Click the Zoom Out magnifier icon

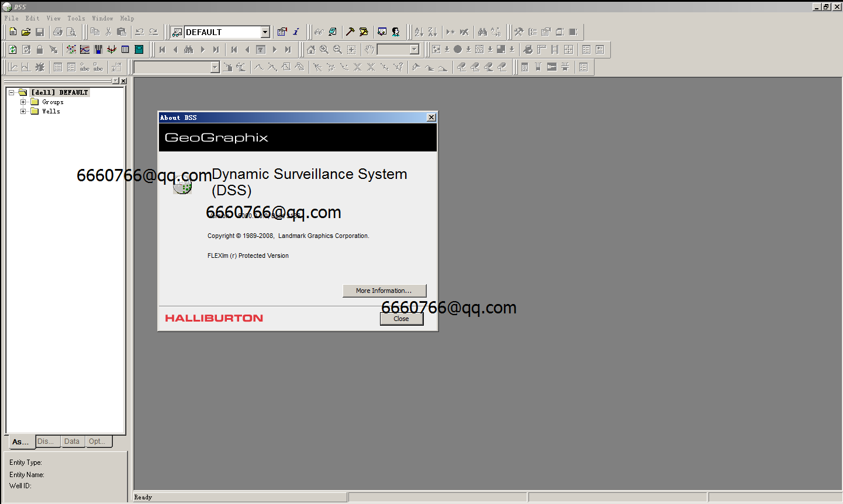(337, 50)
